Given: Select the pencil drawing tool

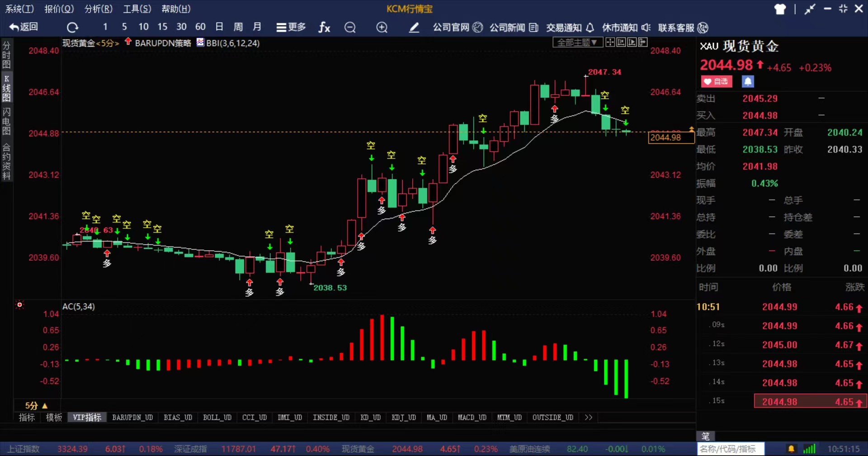Looking at the screenshot, I should 414,28.
